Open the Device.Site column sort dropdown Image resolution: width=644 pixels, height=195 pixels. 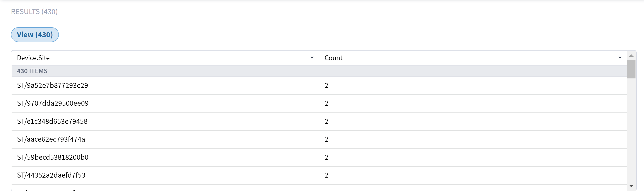312,58
